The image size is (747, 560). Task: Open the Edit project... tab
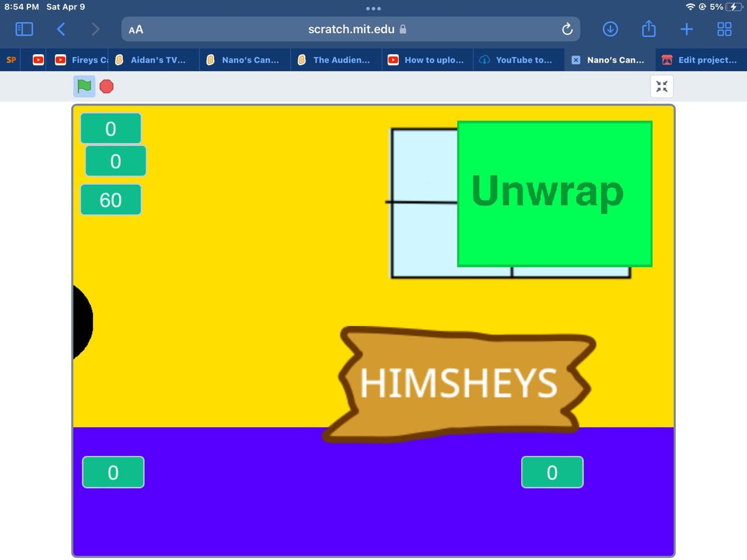pyautogui.click(x=701, y=60)
